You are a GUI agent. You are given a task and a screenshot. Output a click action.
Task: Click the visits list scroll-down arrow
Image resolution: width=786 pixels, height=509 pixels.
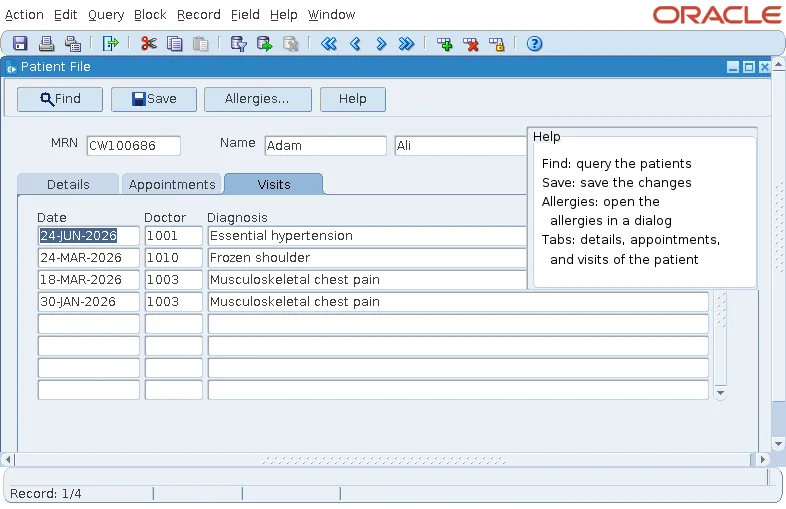720,393
